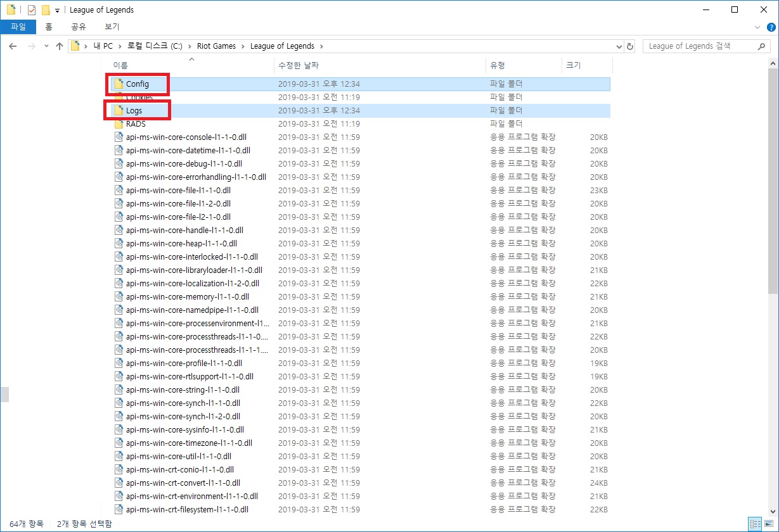
Task: Select api-ms-win-core-file-l1-2-0.dll file name
Action: [x=178, y=204]
